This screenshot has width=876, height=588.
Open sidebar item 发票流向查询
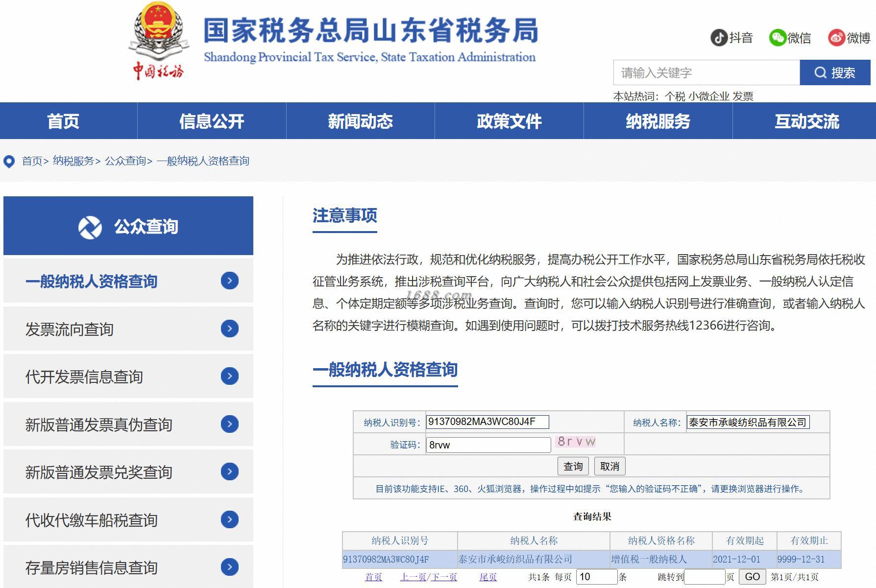[128, 329]
